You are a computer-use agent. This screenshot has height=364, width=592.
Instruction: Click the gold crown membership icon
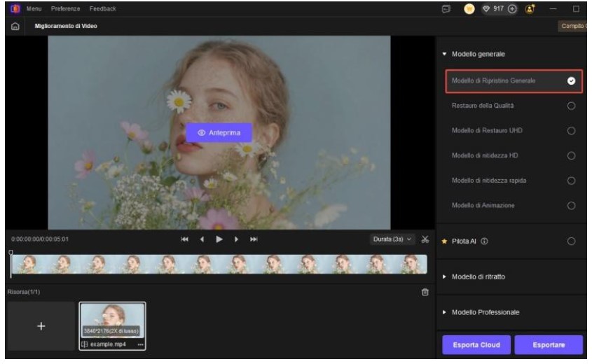[x=469, y=8]
